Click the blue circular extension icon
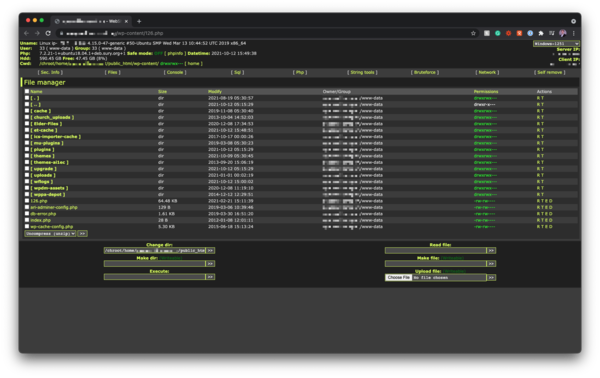This screenshot has width=600, height=378. click(x=530, y=33)
